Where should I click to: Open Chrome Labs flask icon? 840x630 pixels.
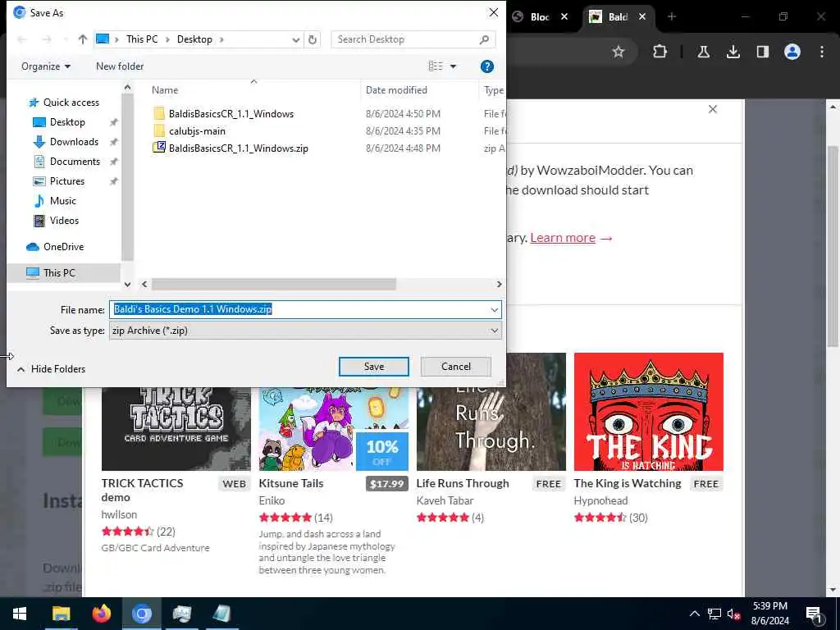[x=703, y=52]
